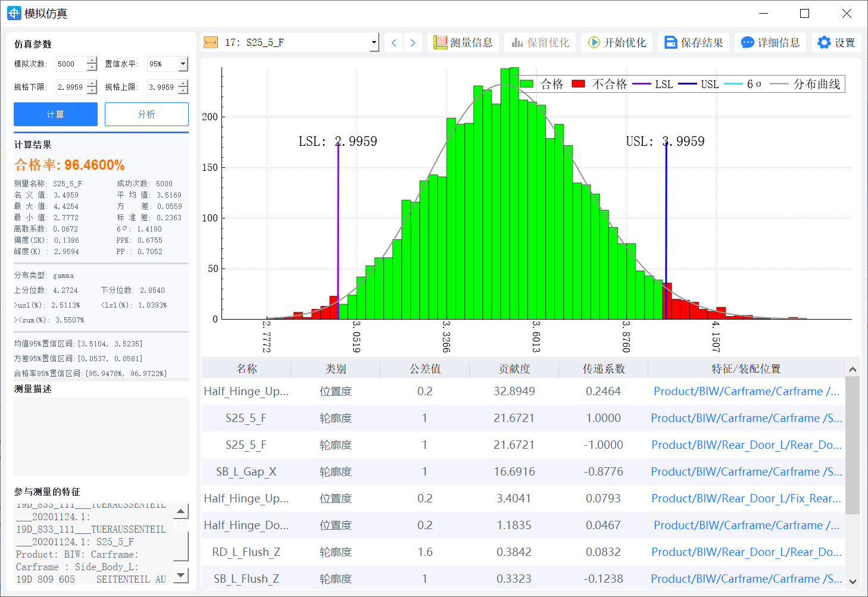Image resolution: width=868 pixels, height=597 pixels.
Task: Go to previous measurement with left arrow
Action: click(394, 43)
